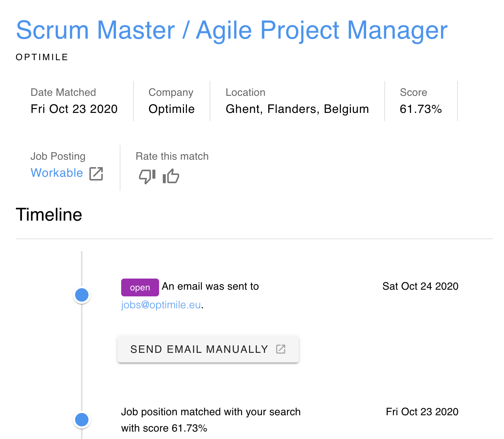Open the Scrum Master / Agile Project Manager title
The width and height of the screenshot is (504, 439).
[x=232, y=30]
